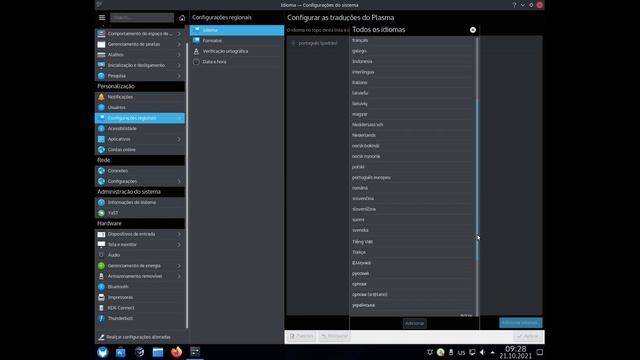Select Tiếng Việt in language list
The width and height of the screenshot is (640, 360).
[x=412, y=242]
